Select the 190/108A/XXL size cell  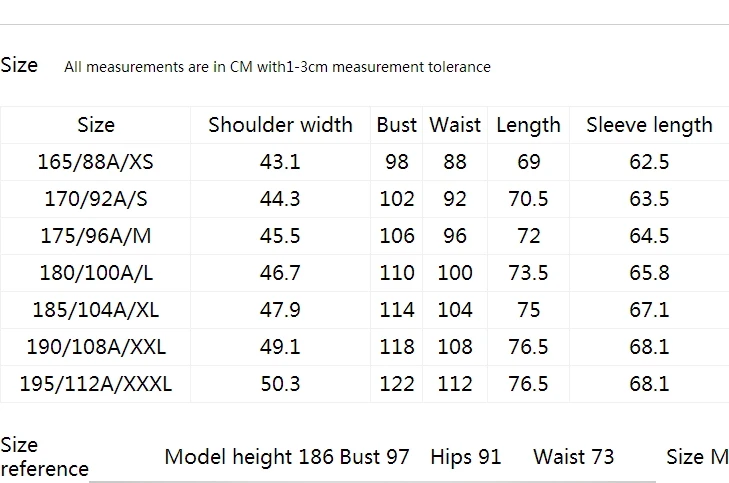coord(95,347)
